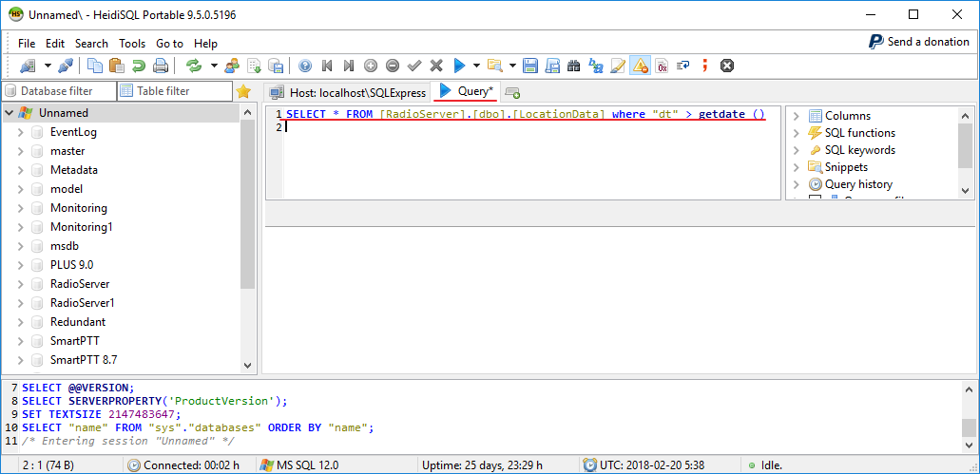Click the Insert row plus icon
Viewport: 980px width, 474px height.
tap(371, 66)
